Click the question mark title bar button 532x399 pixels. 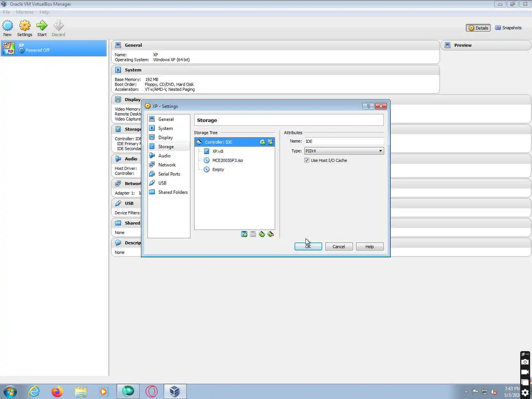(x=368, y=106)
